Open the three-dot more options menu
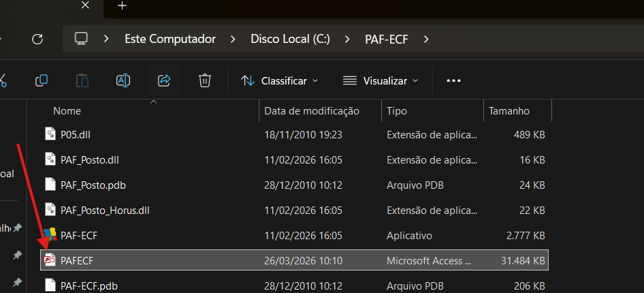The image size is (644, 293). (453, 80)
